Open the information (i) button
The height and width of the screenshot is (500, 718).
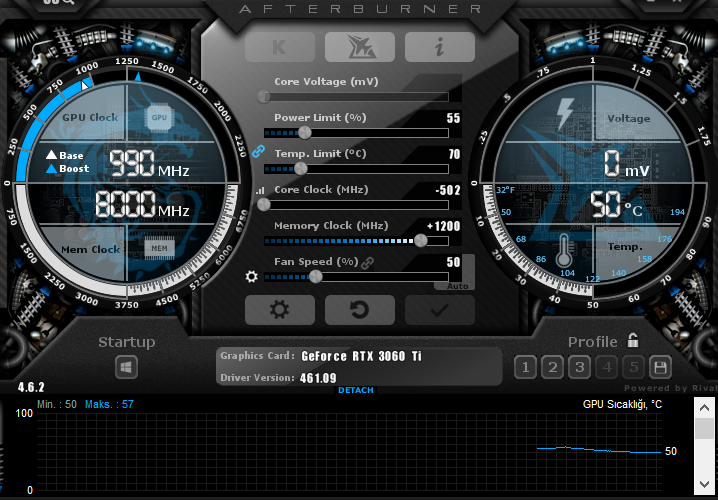pos(440,47)
